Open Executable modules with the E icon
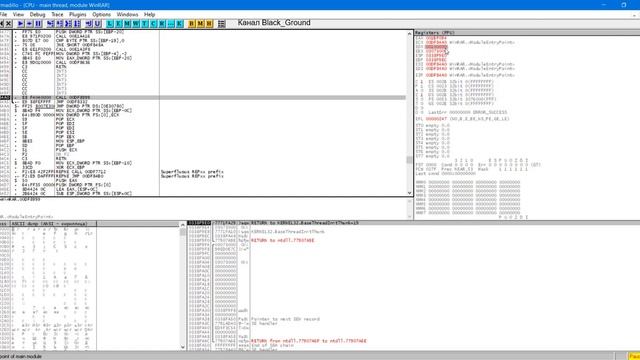 pyautogui.click(x=119, y=24)
